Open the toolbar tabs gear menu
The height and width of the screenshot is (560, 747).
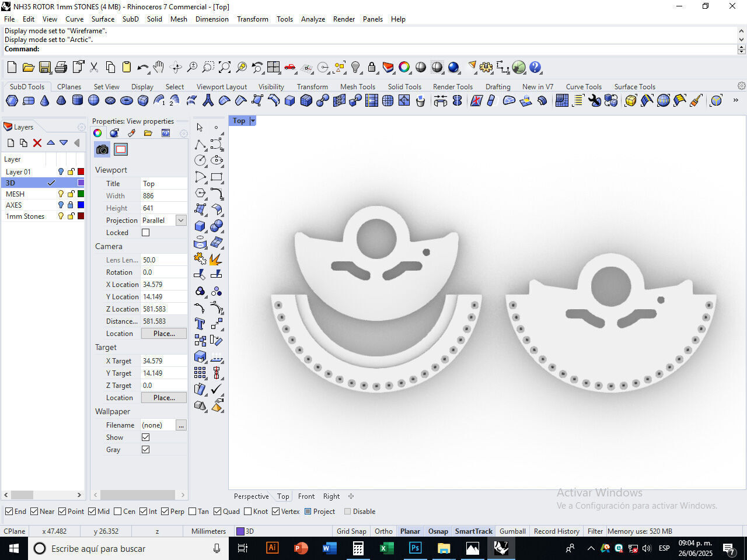tap(741, 86)
